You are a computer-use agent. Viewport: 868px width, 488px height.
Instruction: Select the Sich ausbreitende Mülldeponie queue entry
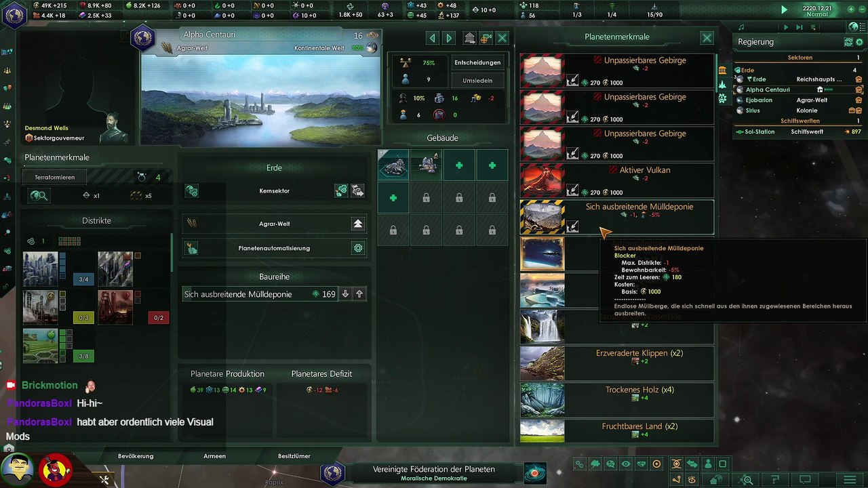click(x=260, y=294)
